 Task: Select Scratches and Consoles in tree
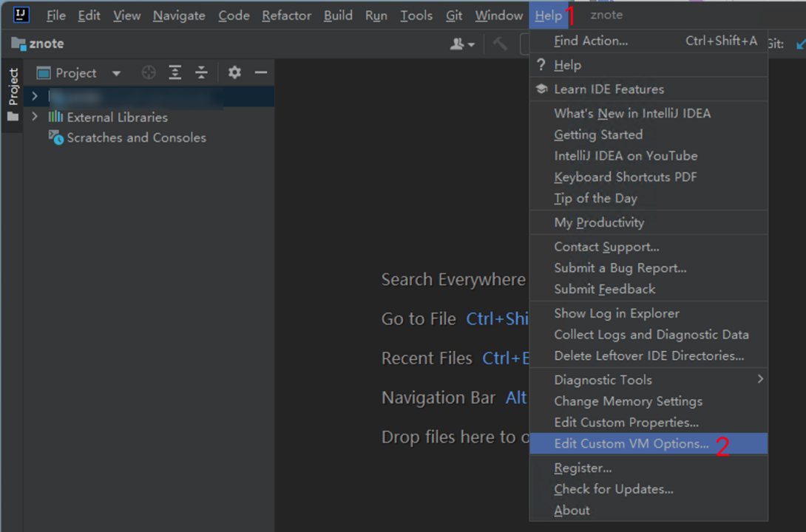coord(136,137)
